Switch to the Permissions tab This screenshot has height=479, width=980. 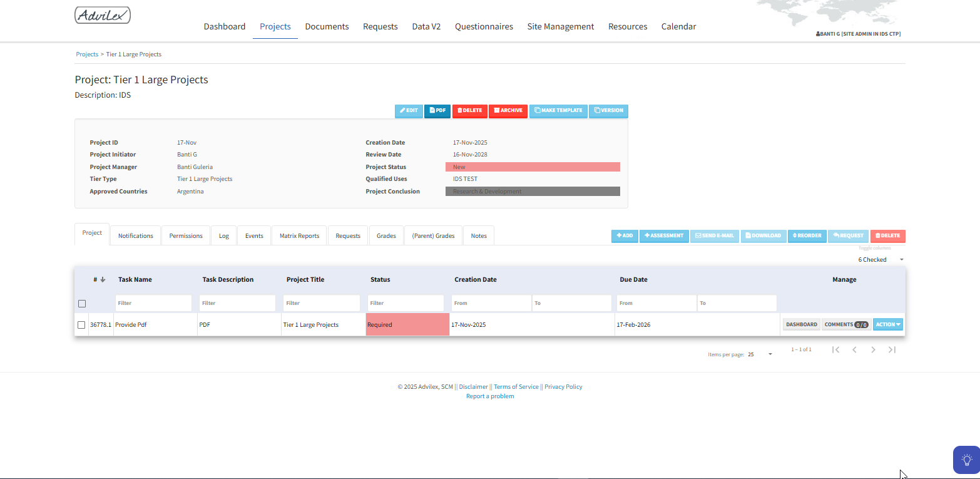(x=186, y=236)
